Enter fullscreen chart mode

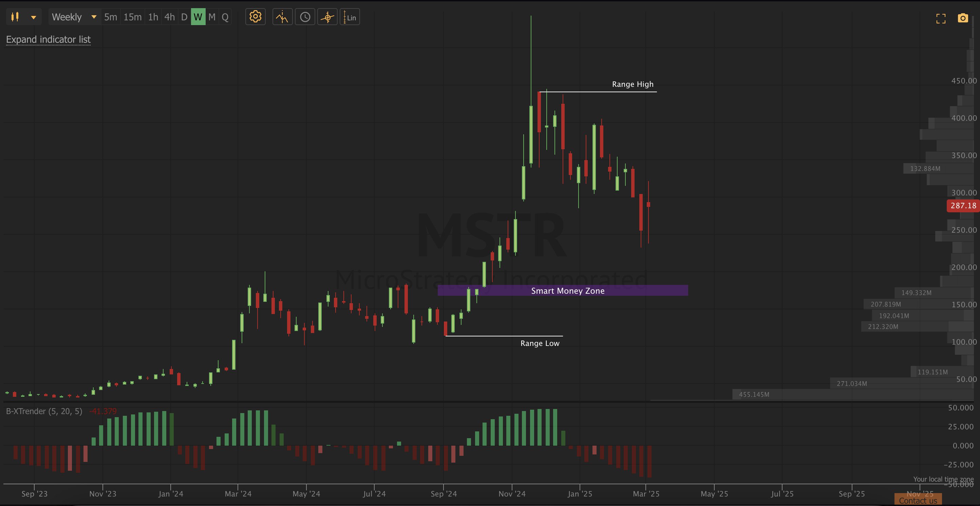[x=941, y=18]
